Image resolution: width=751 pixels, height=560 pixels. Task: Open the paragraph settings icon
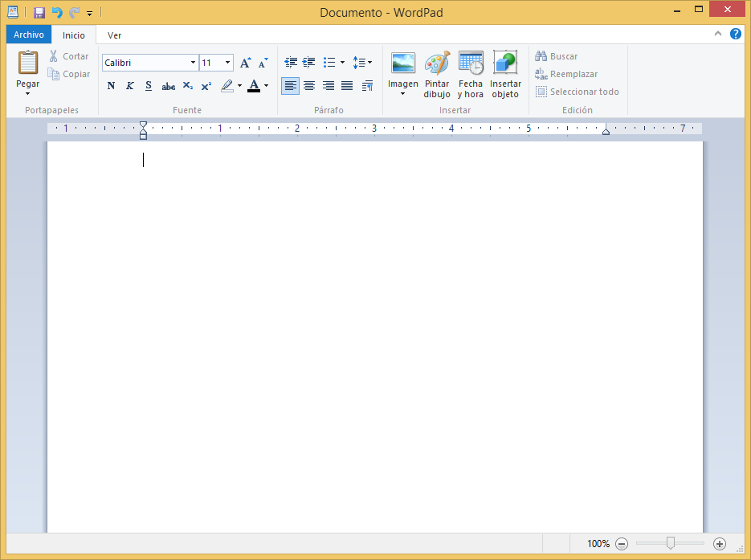tap(367, 86)
